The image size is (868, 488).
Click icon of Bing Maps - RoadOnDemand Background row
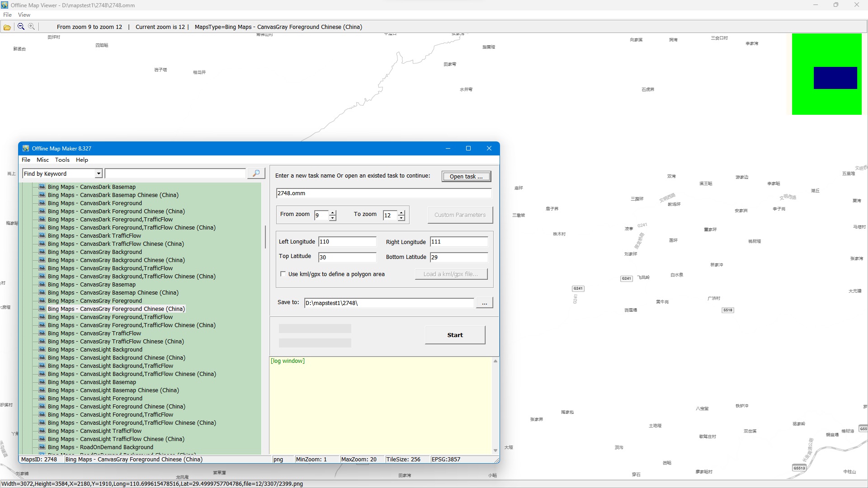coord(42,447)
